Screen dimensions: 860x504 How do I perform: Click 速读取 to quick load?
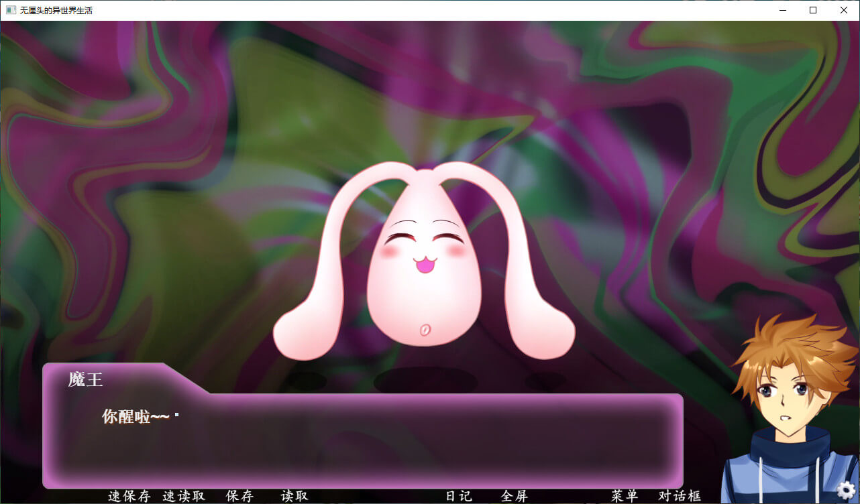184,496
